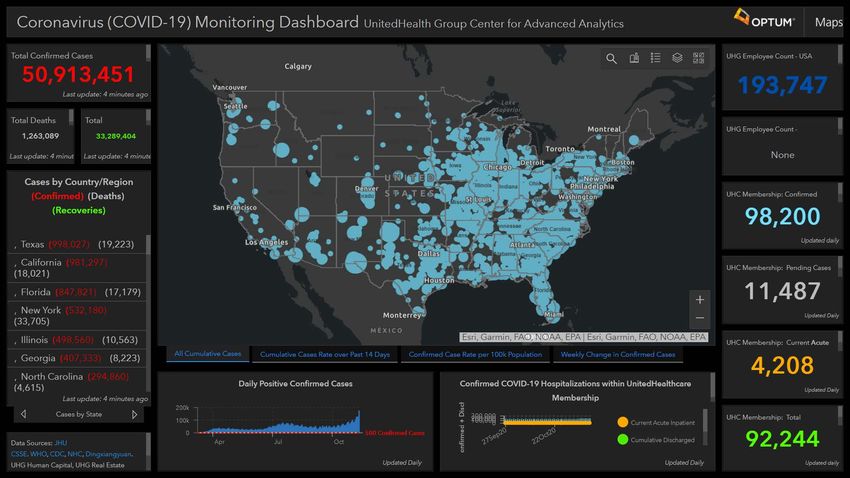The image size is (850, 478).
Task: Zoom out on the map with minus
Action: (700, 318)
